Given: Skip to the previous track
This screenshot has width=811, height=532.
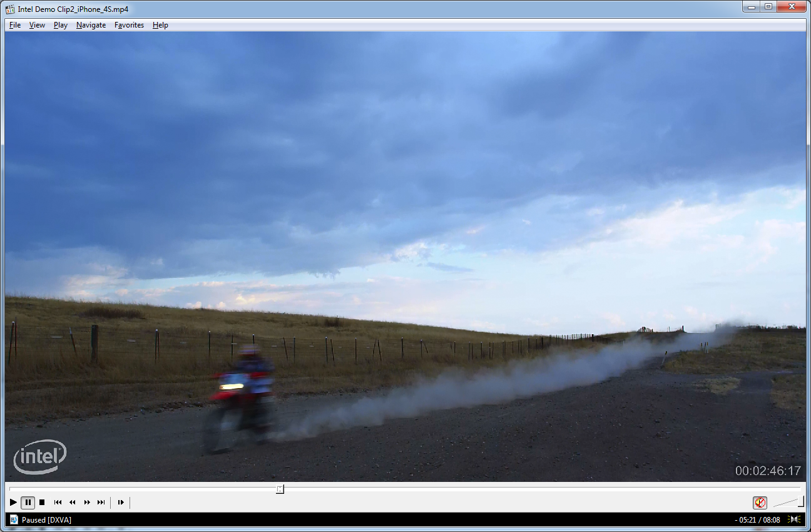Looking at the screenshot, I should pos(58,502).
